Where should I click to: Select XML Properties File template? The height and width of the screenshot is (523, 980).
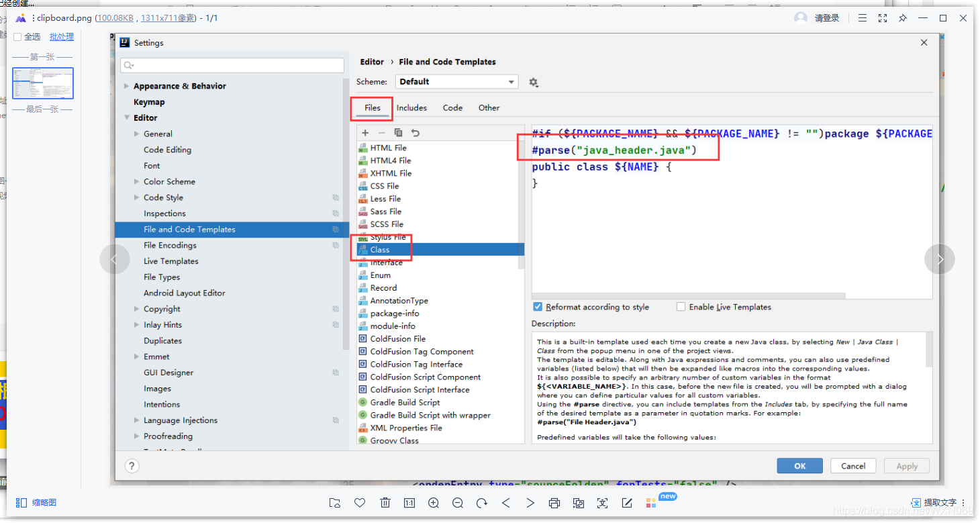pyautogui.click(x=406, y=428)
